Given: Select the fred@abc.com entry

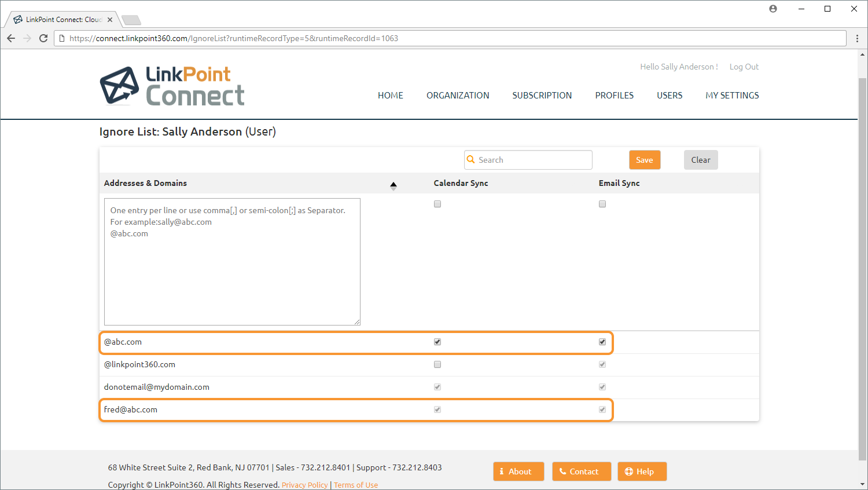Looking at the screenshot, I should 131,409.
